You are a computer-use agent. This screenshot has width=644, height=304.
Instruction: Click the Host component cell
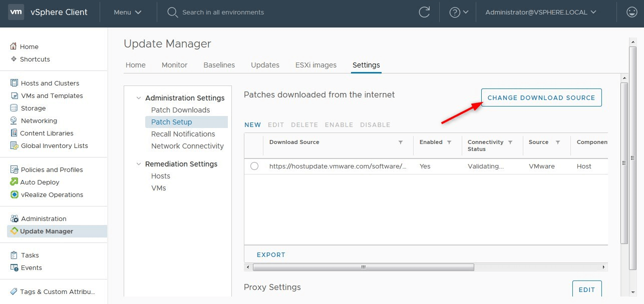click(584, 166)
